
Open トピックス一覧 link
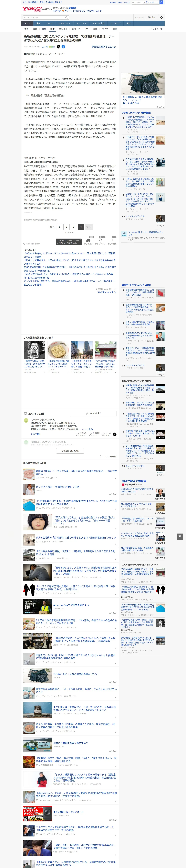click(x=155, y=29)
